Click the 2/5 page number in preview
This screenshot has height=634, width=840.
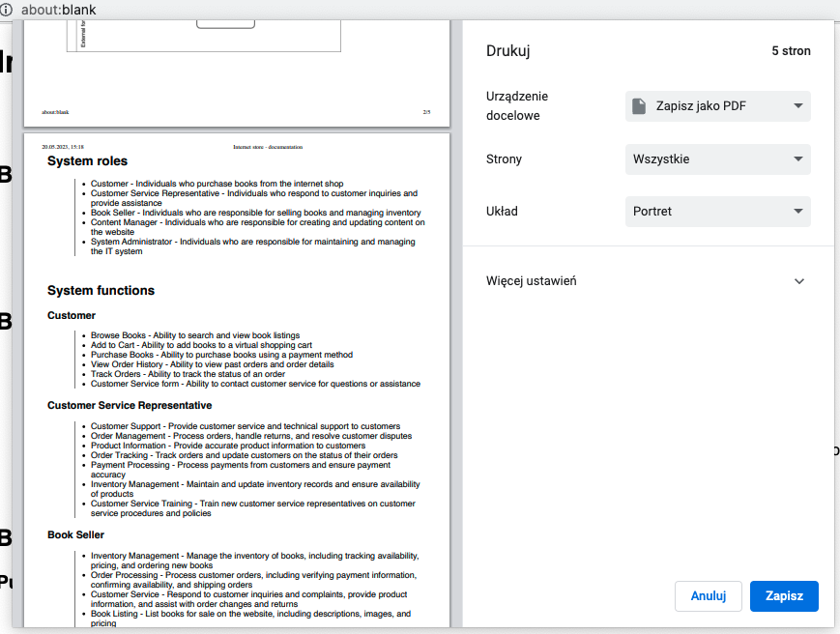coord(426,112)
